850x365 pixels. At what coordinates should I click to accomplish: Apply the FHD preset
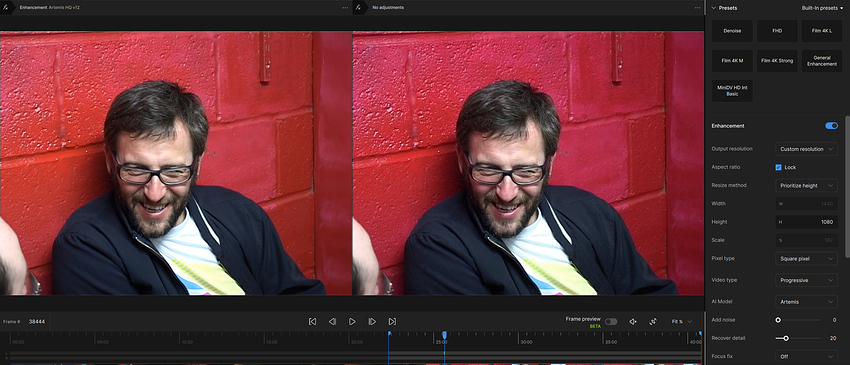(x=777, y=31)
